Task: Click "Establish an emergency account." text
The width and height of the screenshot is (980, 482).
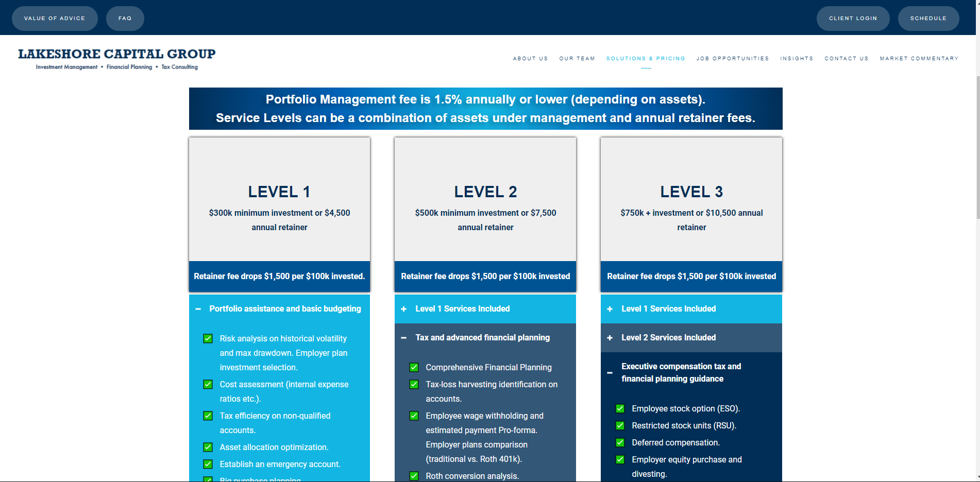Action: click(x=280, y=464)
